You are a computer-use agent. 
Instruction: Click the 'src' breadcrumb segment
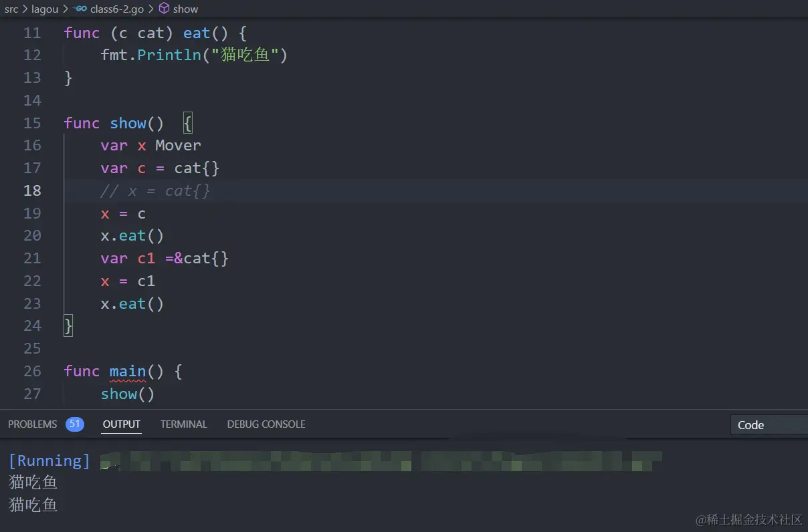tap(11, 9)
